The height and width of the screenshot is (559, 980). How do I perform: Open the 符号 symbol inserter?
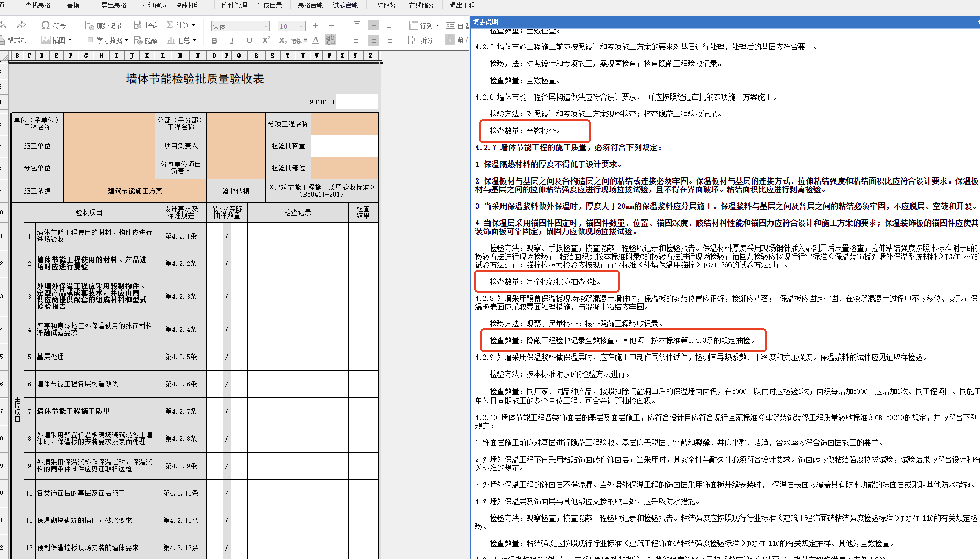53,25
